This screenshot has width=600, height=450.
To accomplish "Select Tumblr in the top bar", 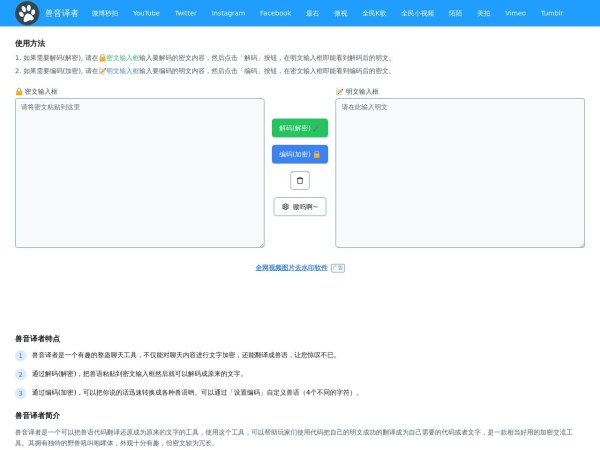I will point(552,13).
